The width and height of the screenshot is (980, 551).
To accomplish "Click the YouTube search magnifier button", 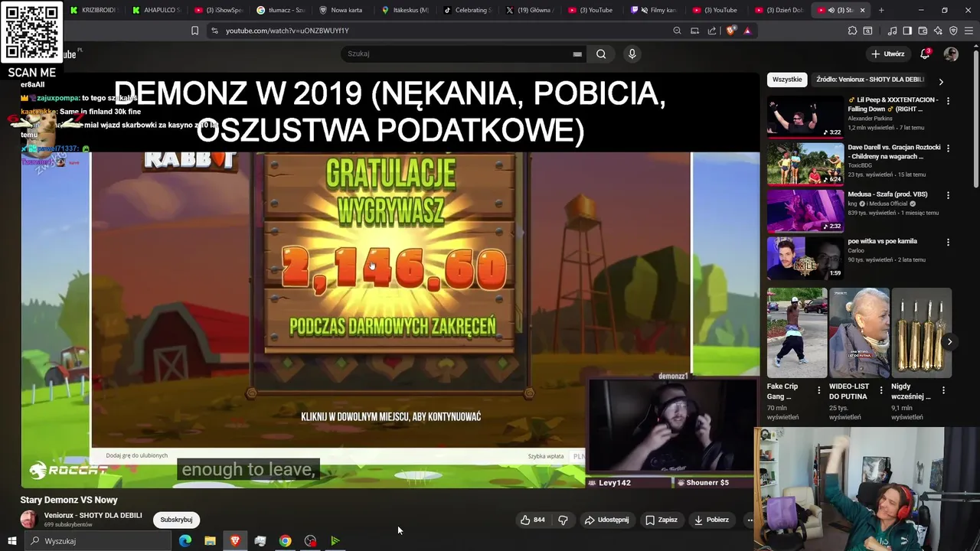I will pyautogui.click(x=601, y=54).
